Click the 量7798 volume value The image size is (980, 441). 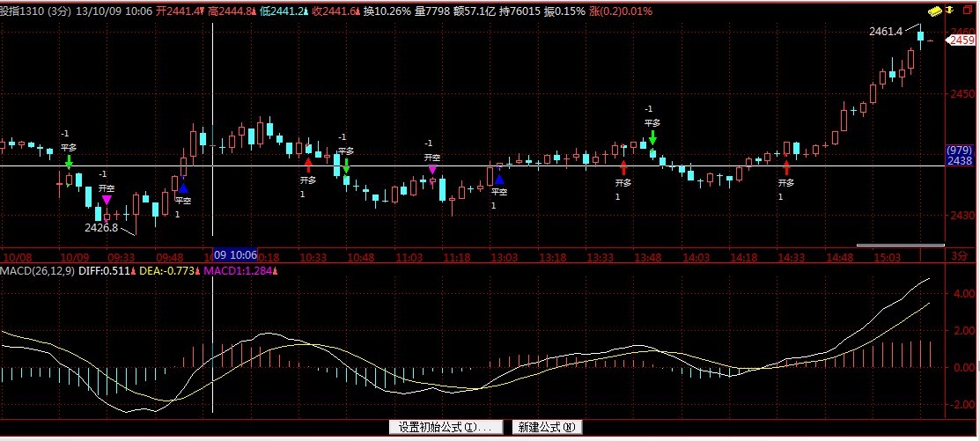pos(431,11)
